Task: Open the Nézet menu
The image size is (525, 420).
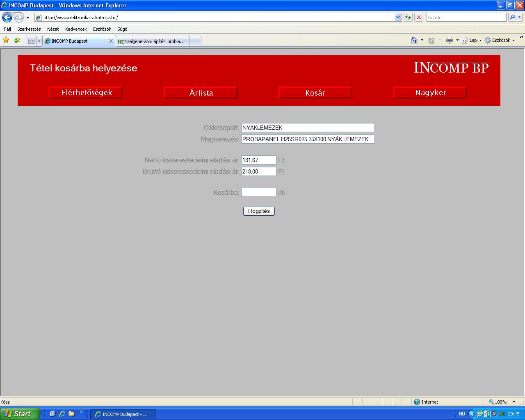Action: [53, 29]
